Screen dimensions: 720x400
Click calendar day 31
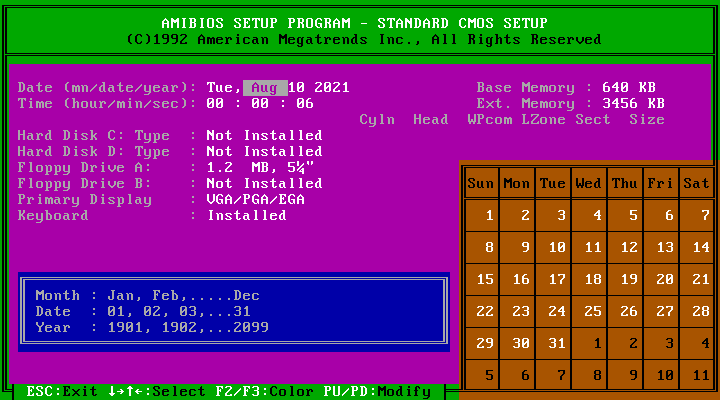point(557,344)
